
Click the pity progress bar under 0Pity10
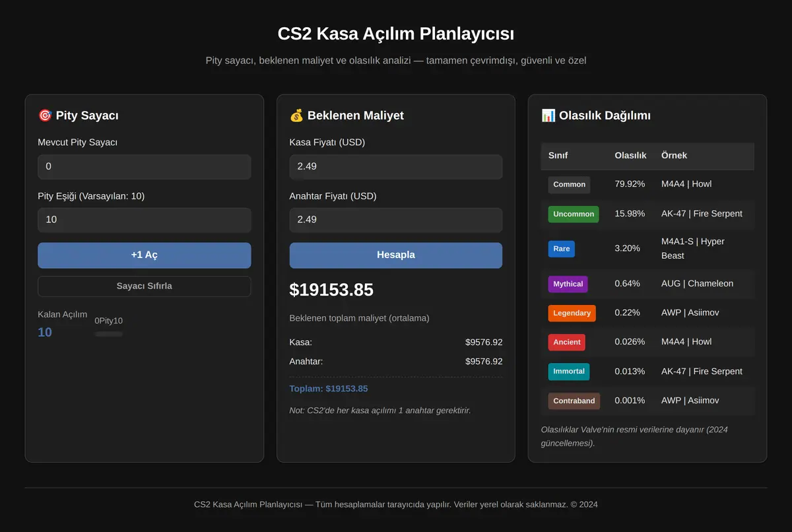pyautogui.click(x=109, y=334)
